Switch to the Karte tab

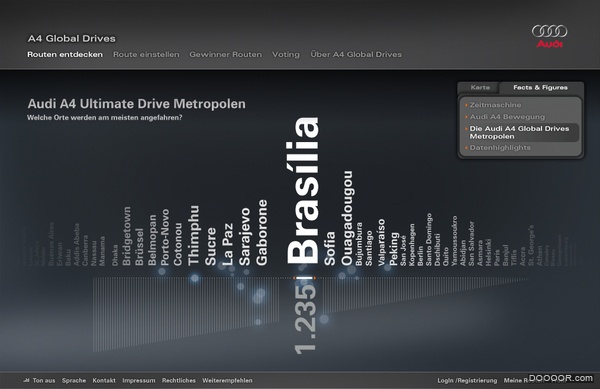pos(480,88)
